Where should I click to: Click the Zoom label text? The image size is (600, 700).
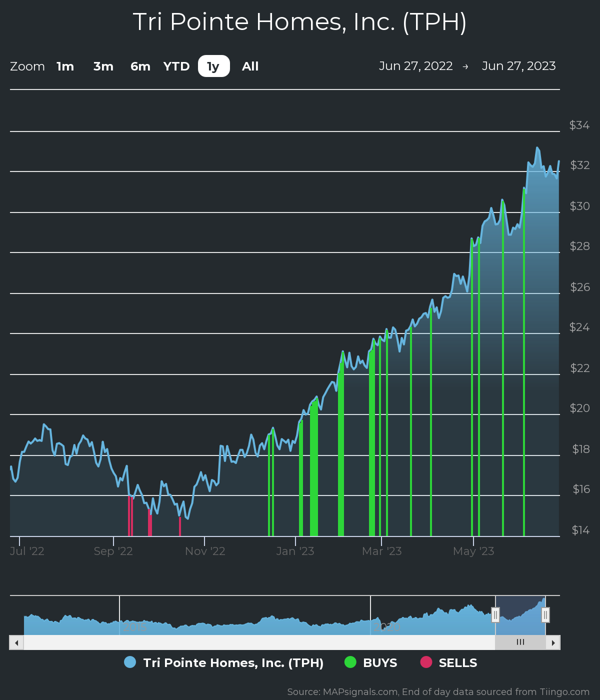pyautogui.click(x=27, y=66)
